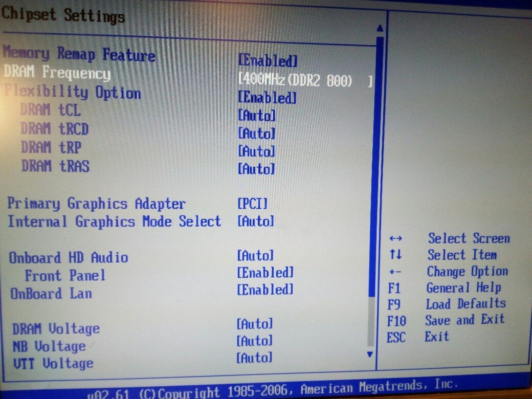Viewport: 532px width, 399px height.
Task: Select the NB Voltage label
Action: 49,346
